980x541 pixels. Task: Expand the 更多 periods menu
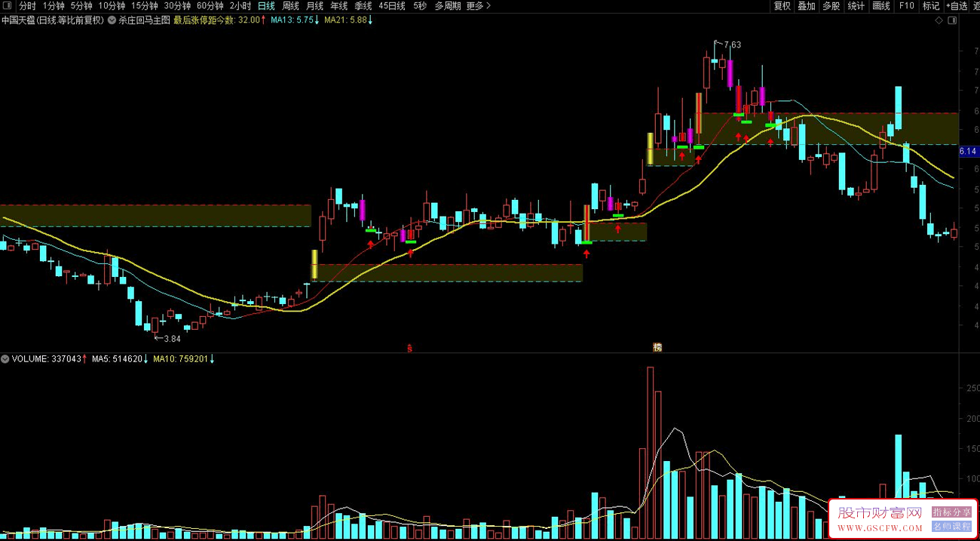(x=478, y=6)
